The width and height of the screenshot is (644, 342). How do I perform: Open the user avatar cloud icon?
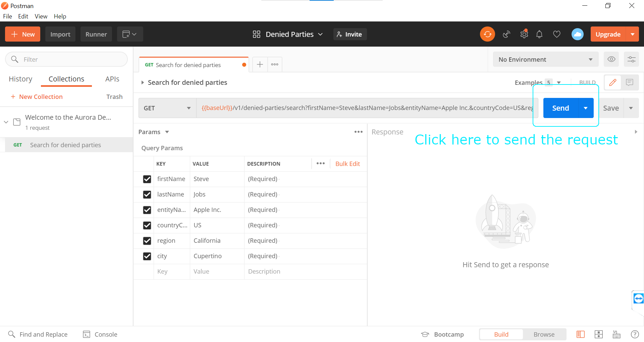(x=577, y=34)
